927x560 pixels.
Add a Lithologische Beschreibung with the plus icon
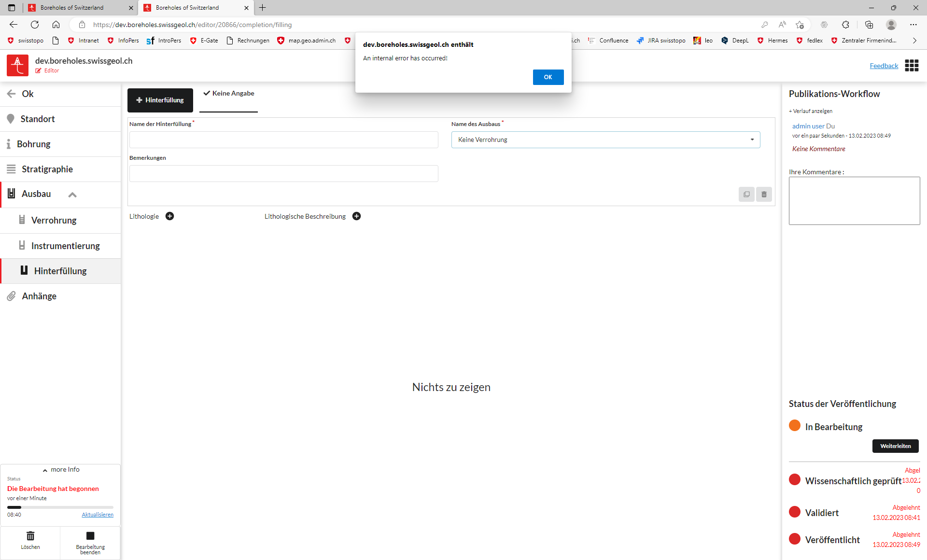357,216
